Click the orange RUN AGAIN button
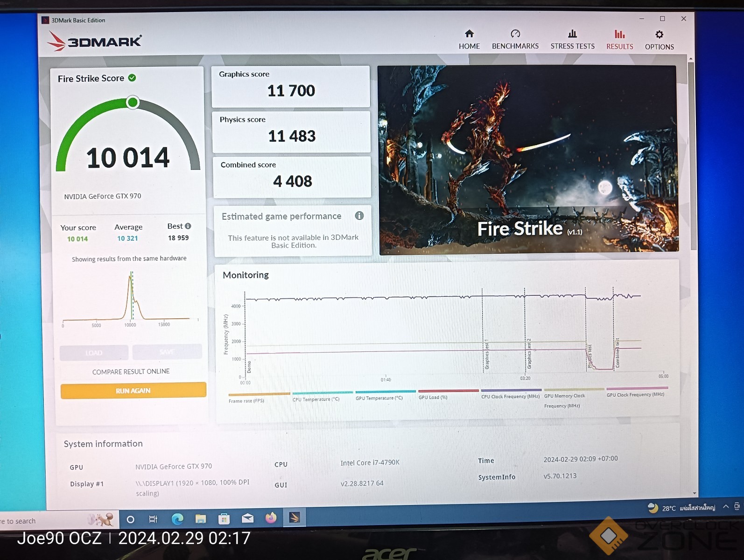 tap(133, 390)
